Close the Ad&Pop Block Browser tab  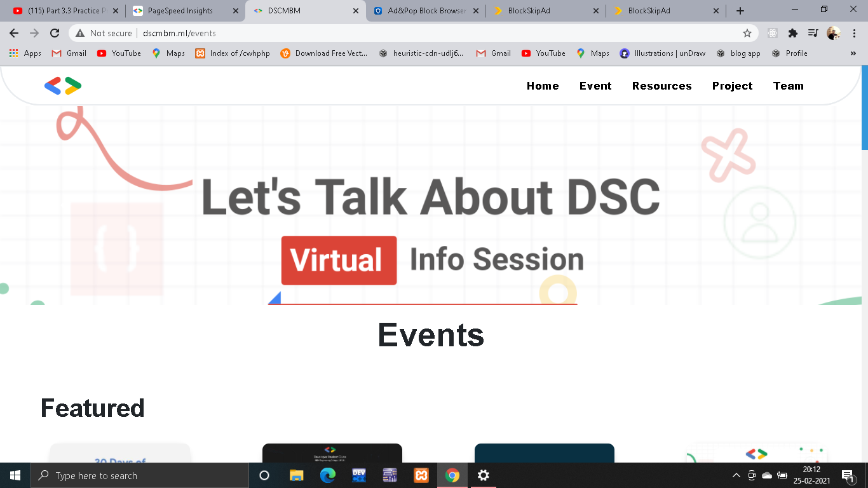click(475, 11)
